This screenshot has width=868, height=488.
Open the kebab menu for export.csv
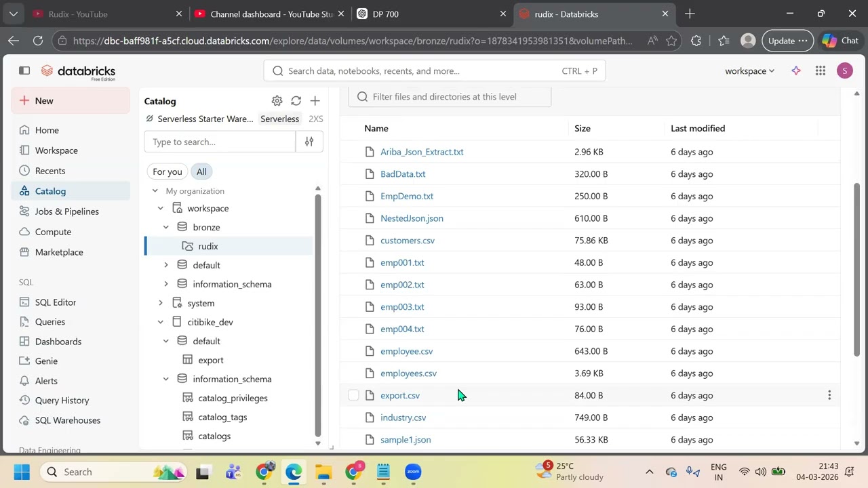[x=829, y=395]
